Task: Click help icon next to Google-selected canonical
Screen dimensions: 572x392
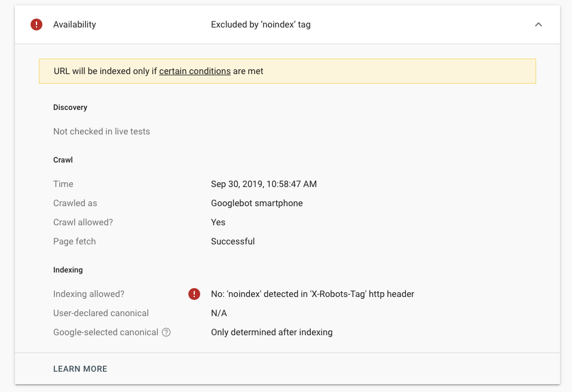Action: (166, 332)
